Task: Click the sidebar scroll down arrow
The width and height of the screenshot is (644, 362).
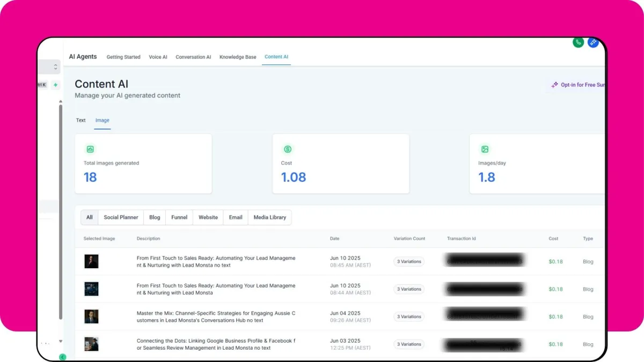Action: click(x=61, y=341)
